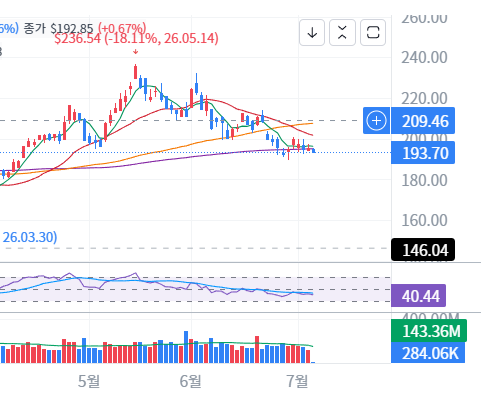The width and height of the screenshot is (481, 397).
Task: Click the 240.00 price axis label
Action: [424, 58]
